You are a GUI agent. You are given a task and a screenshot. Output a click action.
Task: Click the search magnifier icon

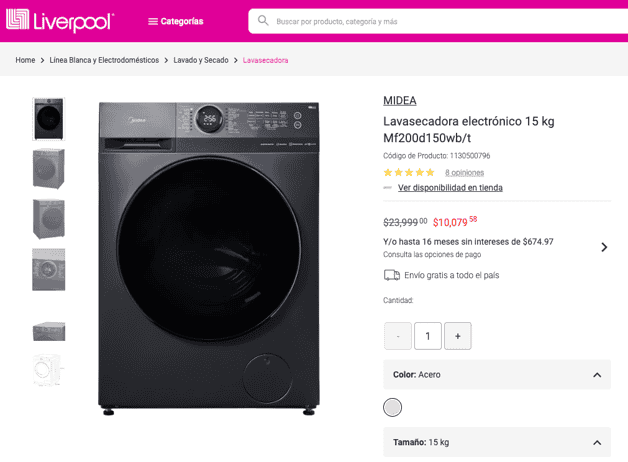pos(263,20)
